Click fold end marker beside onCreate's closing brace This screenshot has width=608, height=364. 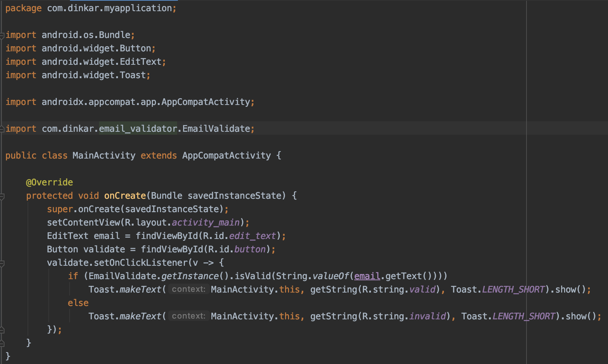tap(2, 343)
